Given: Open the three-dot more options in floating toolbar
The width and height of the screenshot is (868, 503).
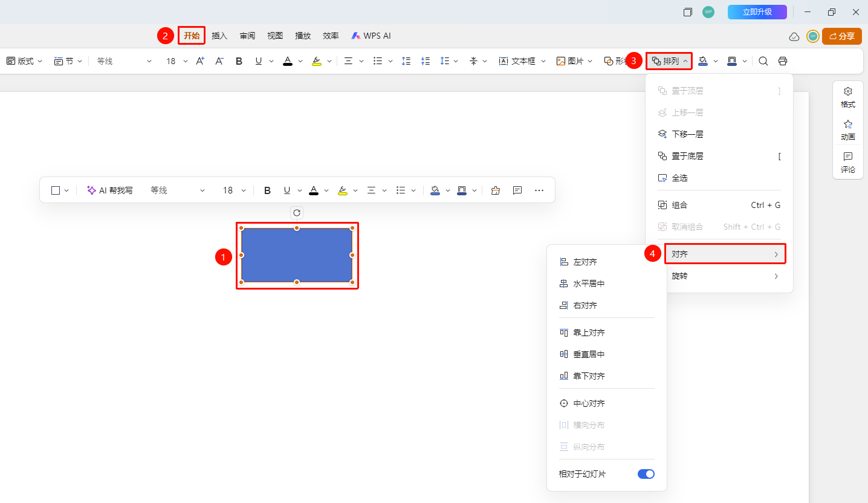Looking at the screenshot, I should pyautogui.click(x=539, y=190).
